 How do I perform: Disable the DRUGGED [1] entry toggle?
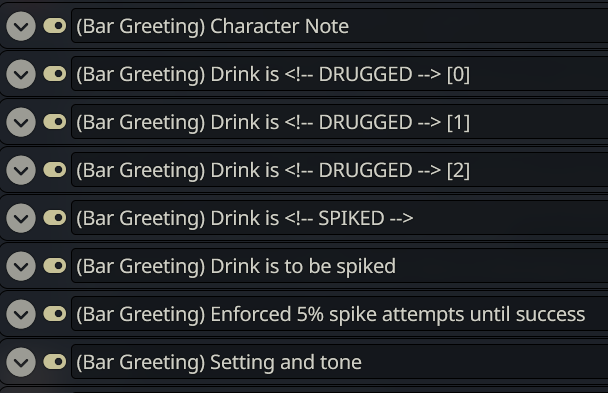pyautogui.click(x=55, y=122)
